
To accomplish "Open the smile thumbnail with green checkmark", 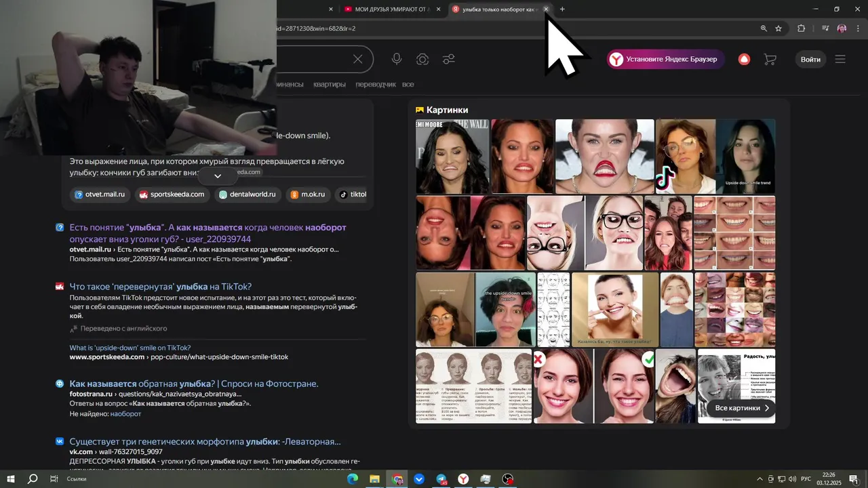I will [625, 386].
